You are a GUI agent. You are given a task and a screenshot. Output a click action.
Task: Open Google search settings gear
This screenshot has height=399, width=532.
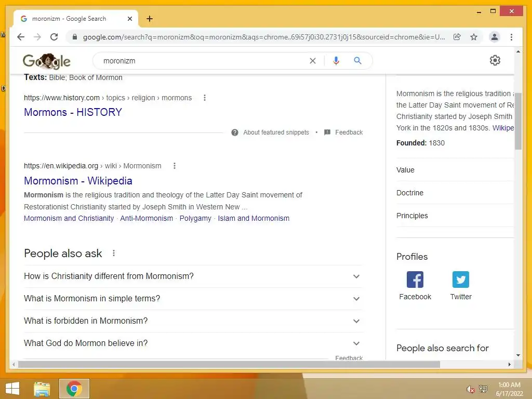(495, 60)
